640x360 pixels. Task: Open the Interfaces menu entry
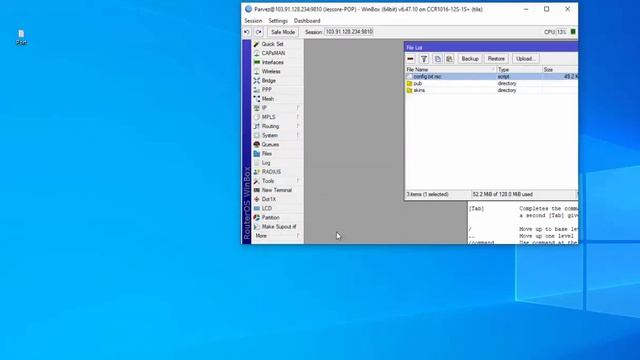coord(272,62)
